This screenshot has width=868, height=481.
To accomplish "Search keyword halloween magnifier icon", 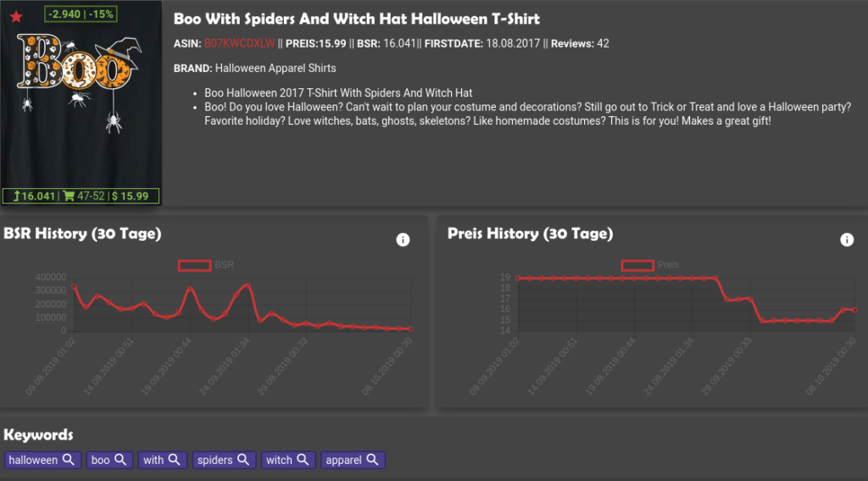I will pos(69,460).
